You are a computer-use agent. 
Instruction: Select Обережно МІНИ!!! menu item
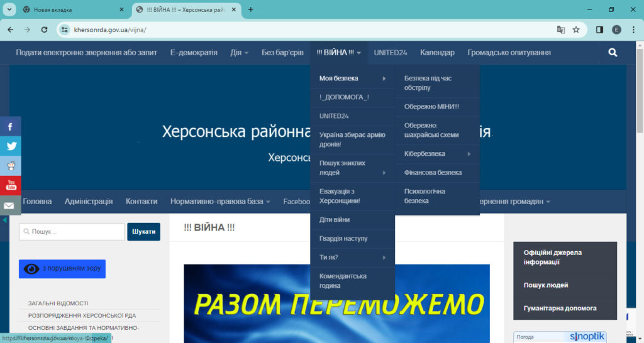431,107
